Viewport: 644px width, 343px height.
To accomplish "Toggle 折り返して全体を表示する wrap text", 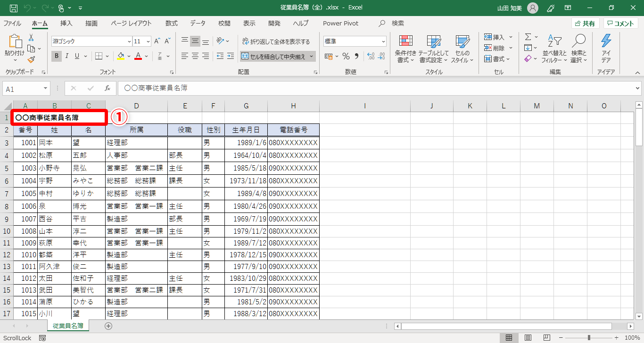I will click(276, 41).
